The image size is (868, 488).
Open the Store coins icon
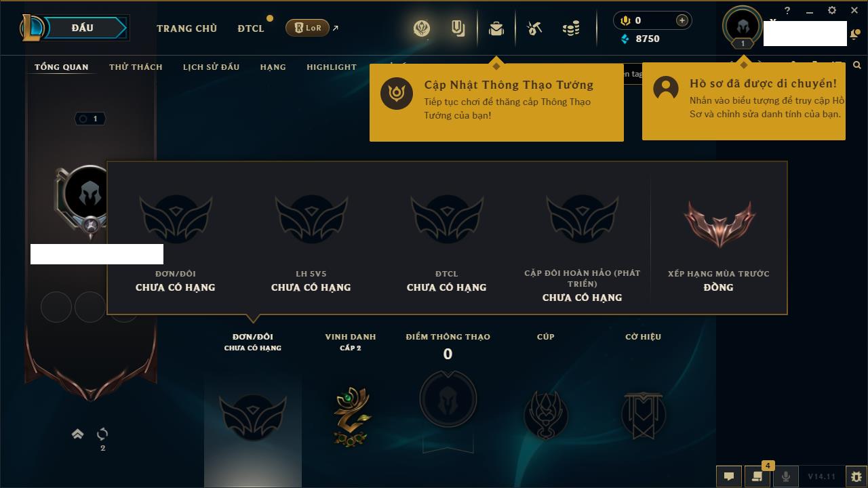point(571,28)
